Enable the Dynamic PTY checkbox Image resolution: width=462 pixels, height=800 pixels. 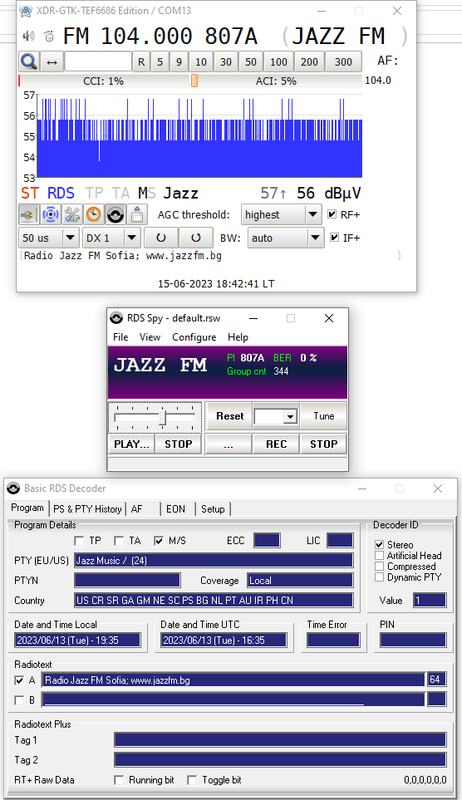(379, 577)
